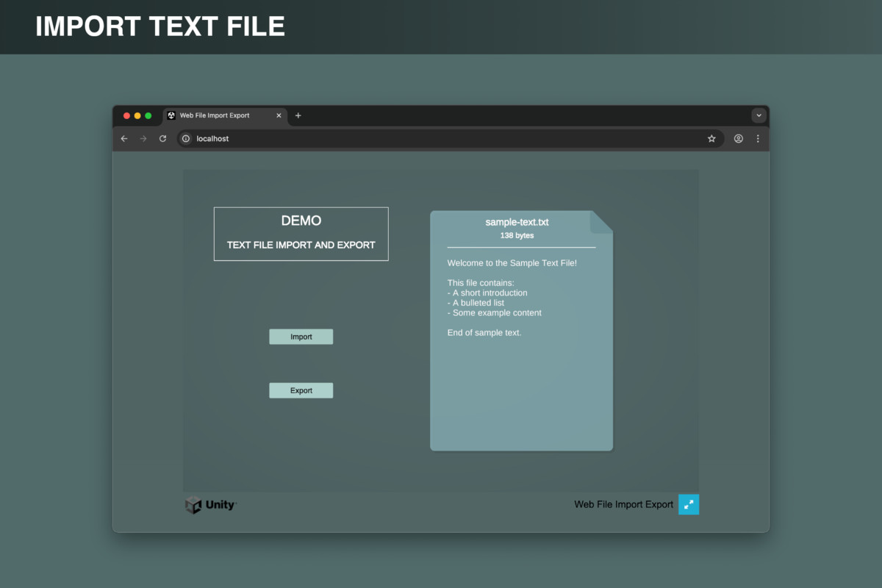Click the reload page icon
Viewport: 882px width, 588px height.
coord(162,138)
